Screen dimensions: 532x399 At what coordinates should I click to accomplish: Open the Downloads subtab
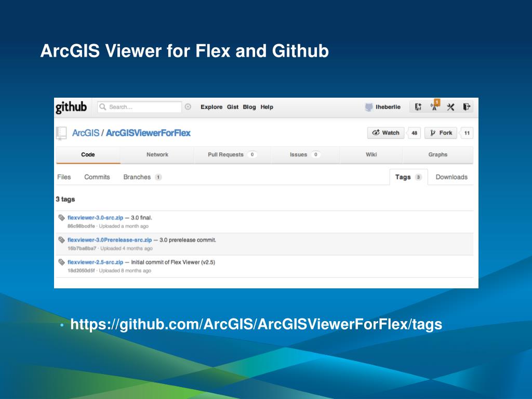(451, 177)
